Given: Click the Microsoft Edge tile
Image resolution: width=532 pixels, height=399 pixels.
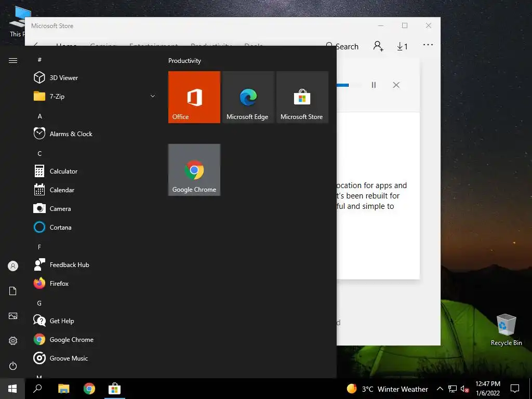Looking at the screenshot, I should [x=248, y=97].
